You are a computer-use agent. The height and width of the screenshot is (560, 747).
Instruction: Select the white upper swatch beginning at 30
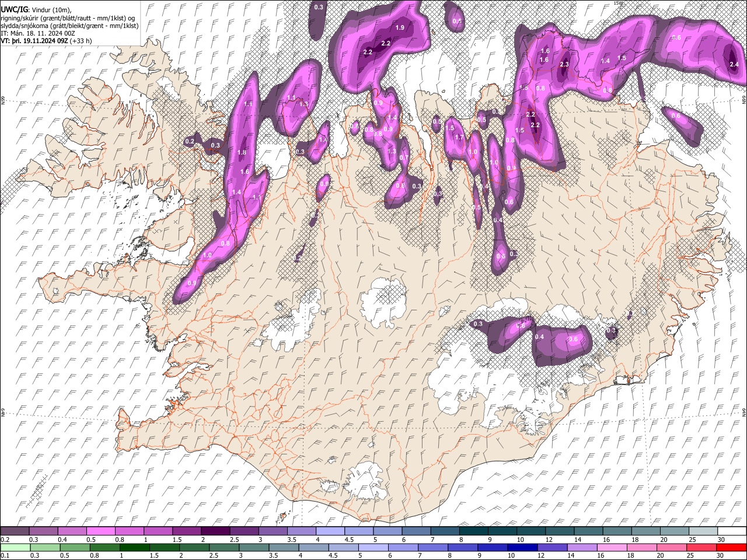[731, 531]
